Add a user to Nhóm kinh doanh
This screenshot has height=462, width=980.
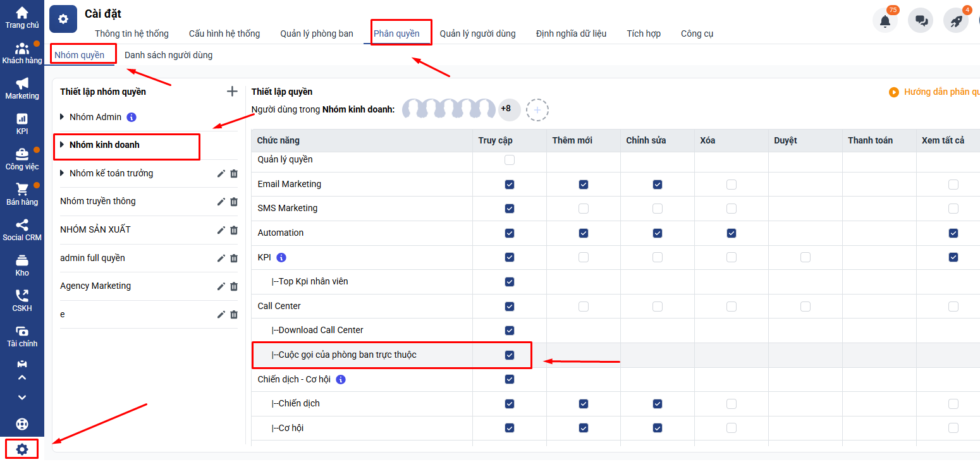(537, 110)
